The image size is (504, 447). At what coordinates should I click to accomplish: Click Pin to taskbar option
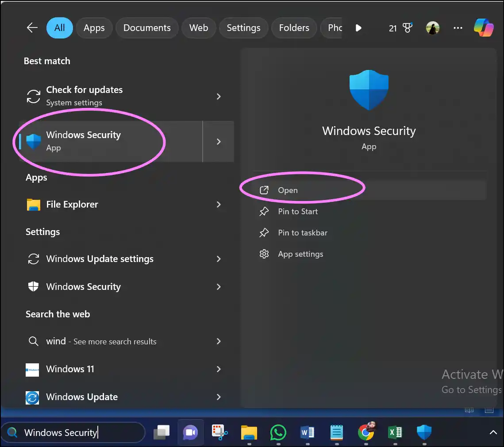click(369, 232)
